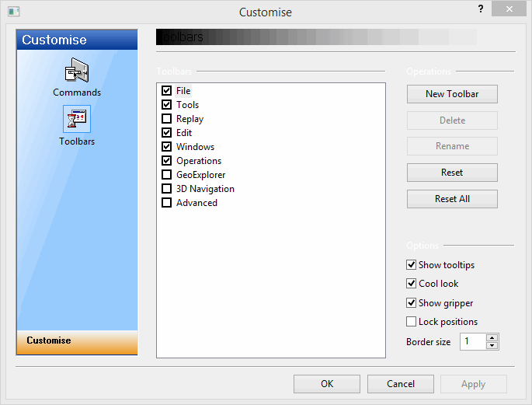Click the Apply button

click(x=474, y=384)
